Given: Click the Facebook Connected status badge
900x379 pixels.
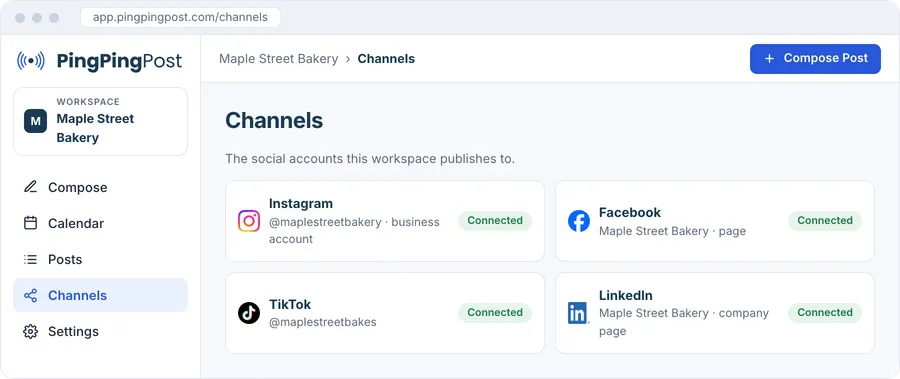Looking at the screenshot, I should 825,221.
